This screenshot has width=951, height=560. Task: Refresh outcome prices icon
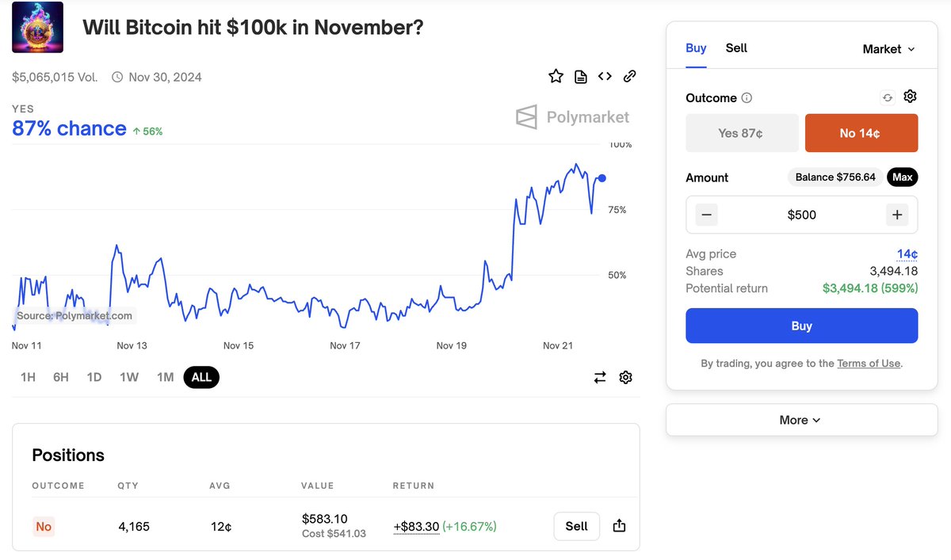(888, 97)
